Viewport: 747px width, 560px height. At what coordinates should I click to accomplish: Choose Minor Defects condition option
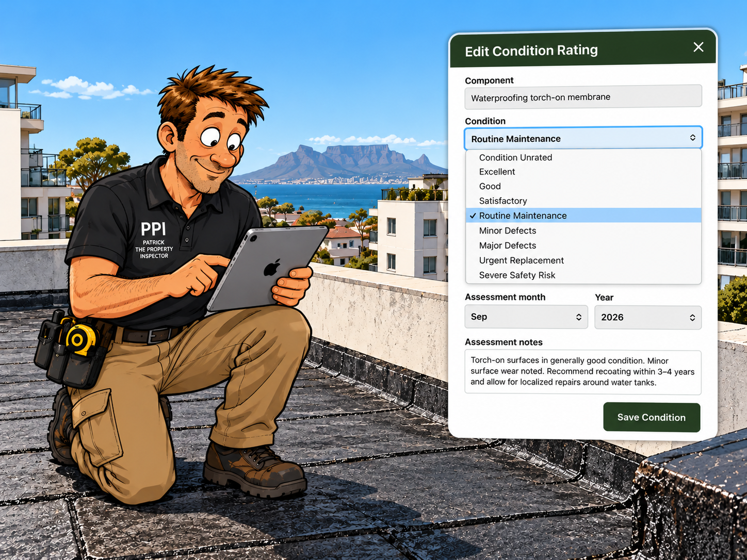coord(583,230)
